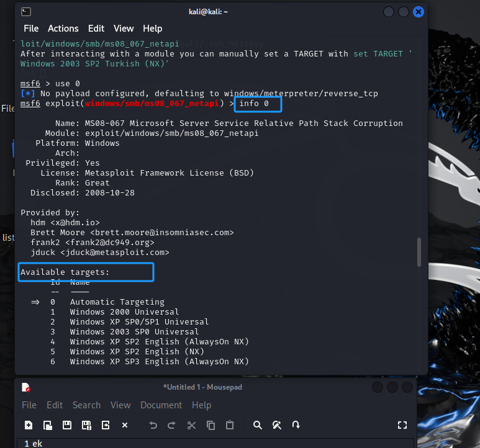Click the Save icon in Mousepad
This screenshot has height=448, width=480.
pyautogui.click(x=67, y=425)
